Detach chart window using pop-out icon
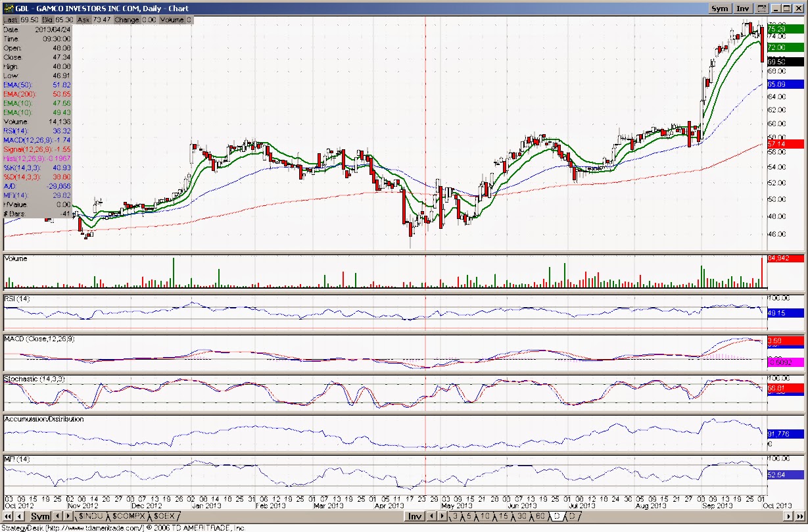Screen dimensions: 808x532 (761, 8)
